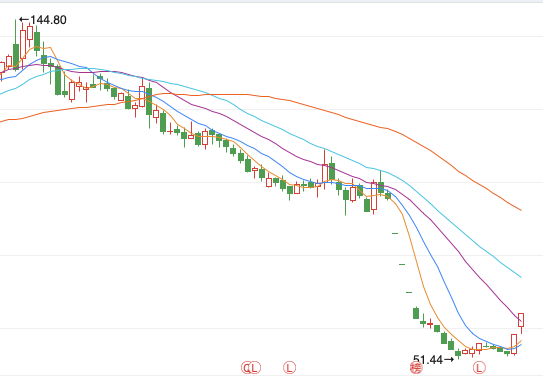Select the purple moving average line end

(x=520, y=321)
